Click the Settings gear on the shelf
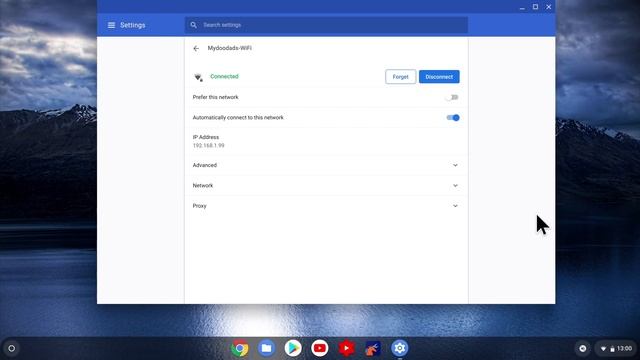The height and width of the screenshot is (360, 640). click(x=400, y=348)
